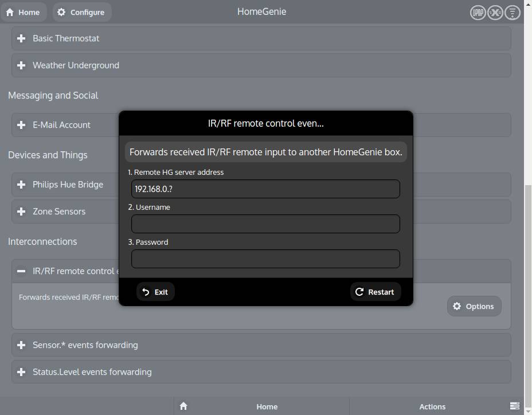Click into the Username field
The height and width of the screenshot is (415, 532).
point(265,224)
